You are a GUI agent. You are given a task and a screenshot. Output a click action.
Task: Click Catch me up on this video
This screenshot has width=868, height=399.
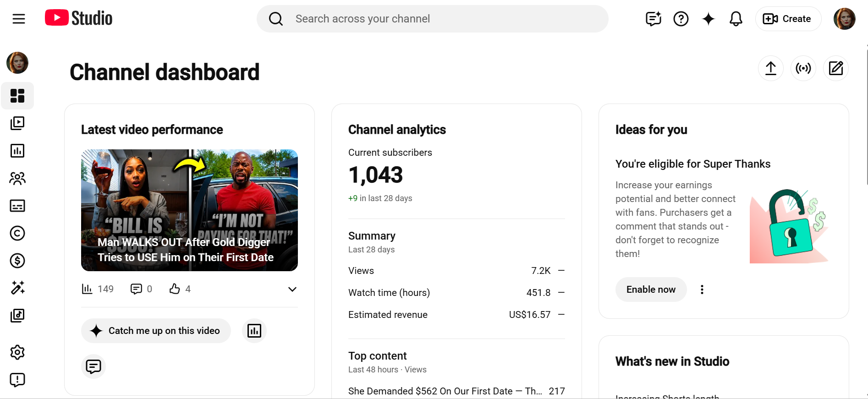(156, 331)
